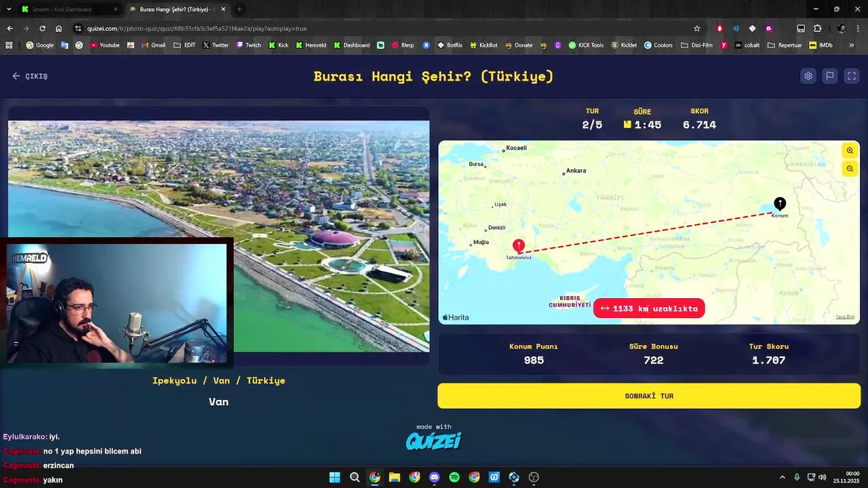The width and height of the screenshot is (868, 488).
Task: Click the Kocaeli label on the map
Action: click(516, 148)
